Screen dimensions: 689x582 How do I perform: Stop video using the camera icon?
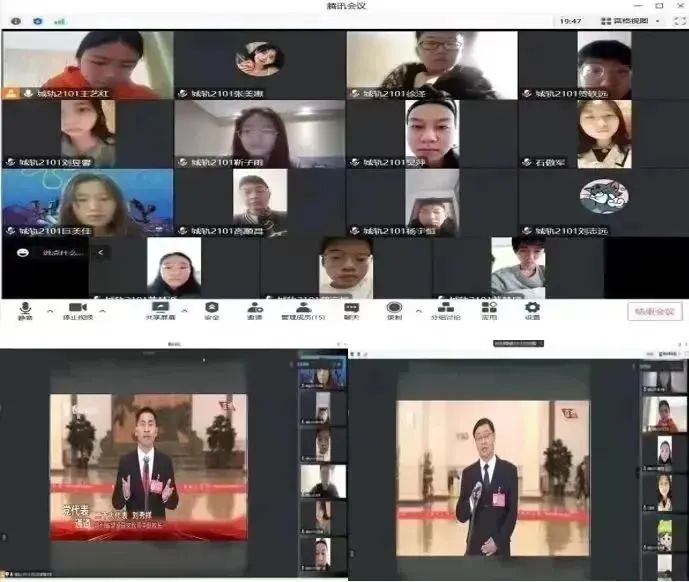click(x=76, y=310)
